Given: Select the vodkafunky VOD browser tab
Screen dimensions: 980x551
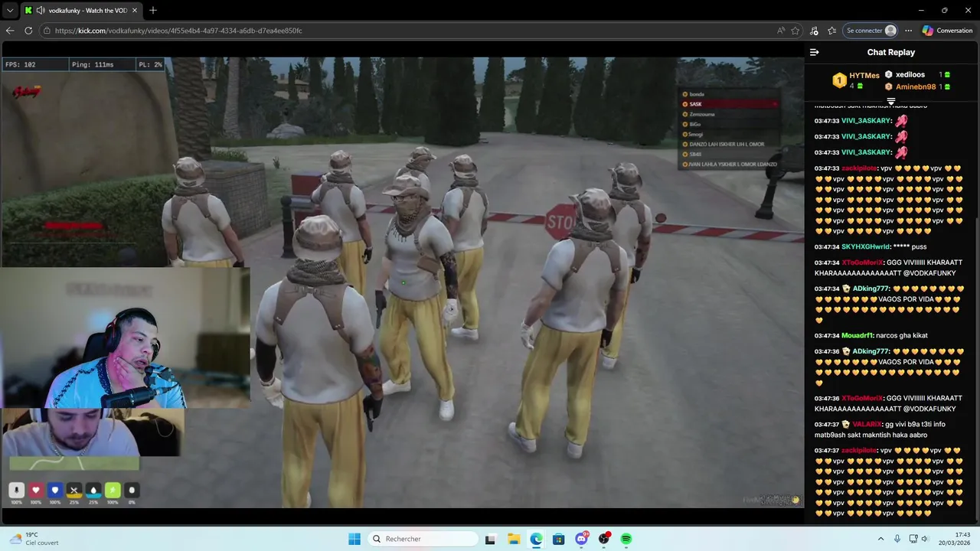Looking at the screenshot, I should pos(80,11).
